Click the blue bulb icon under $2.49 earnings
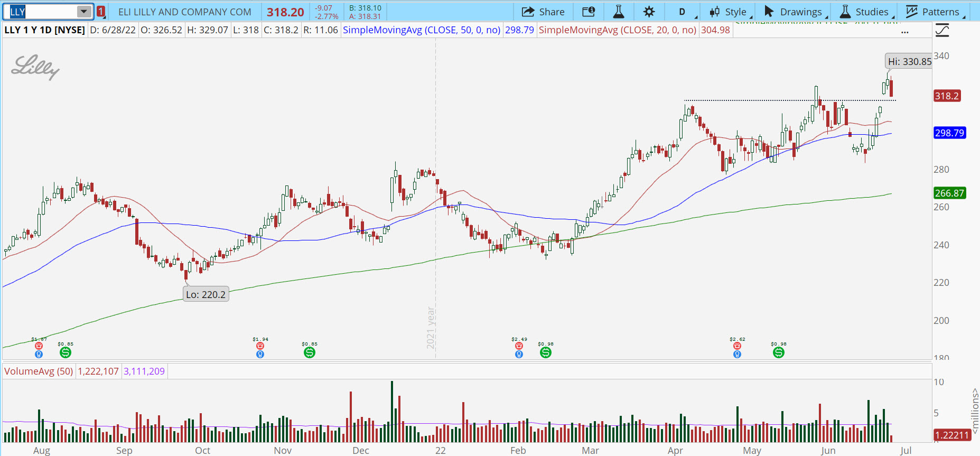 tap(519, 354)
